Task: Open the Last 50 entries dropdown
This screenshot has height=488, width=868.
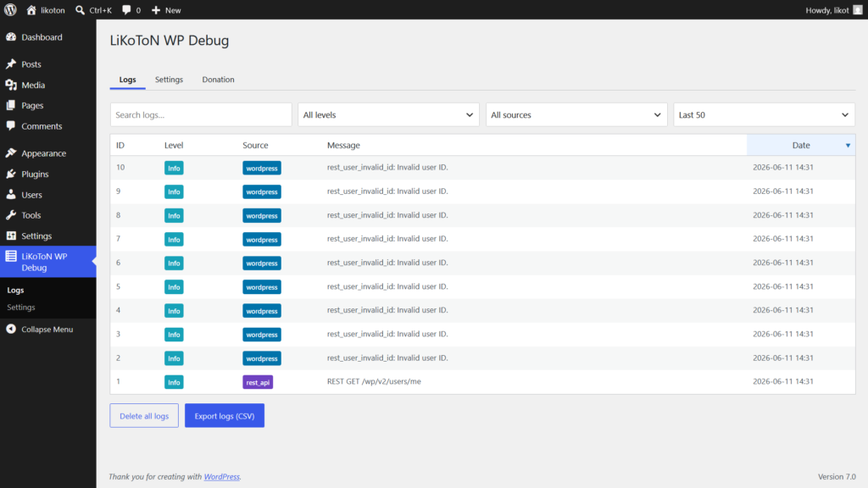Action: coord(764,114)
